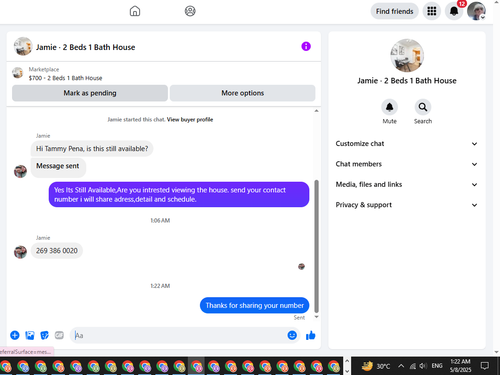This screenshot has height=375, width=500.
Task: Open the Friends/profile circle icon in top bar
Action: [x=190, y=11]
